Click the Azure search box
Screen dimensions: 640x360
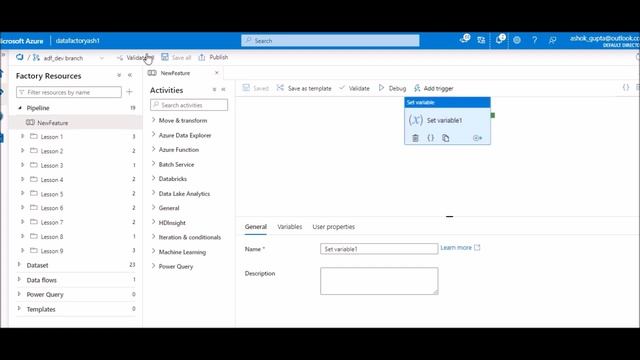coord(330,41)
